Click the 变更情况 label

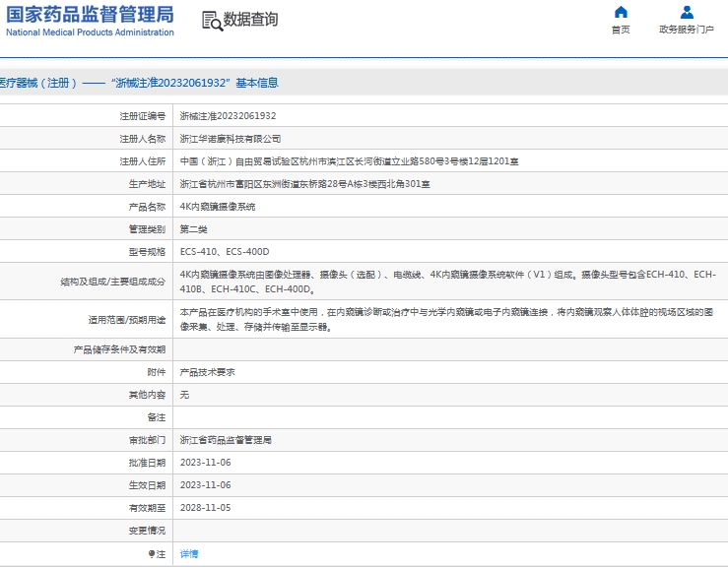(147, 531)
